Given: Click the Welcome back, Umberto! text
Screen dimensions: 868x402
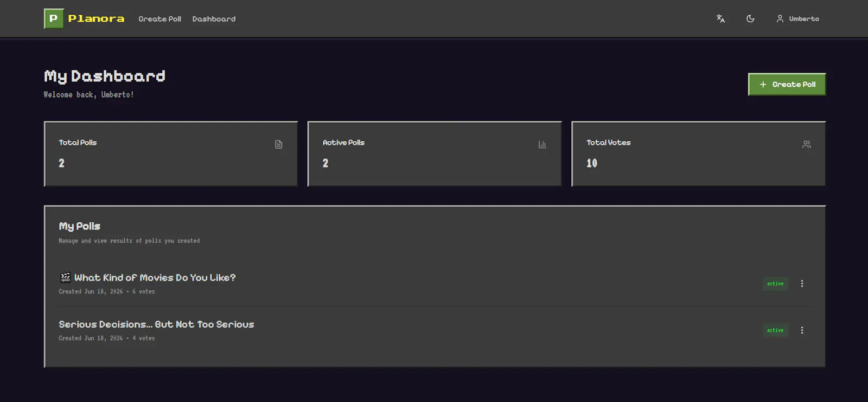Looking at the screenshot, I should [x=88, y=94].
